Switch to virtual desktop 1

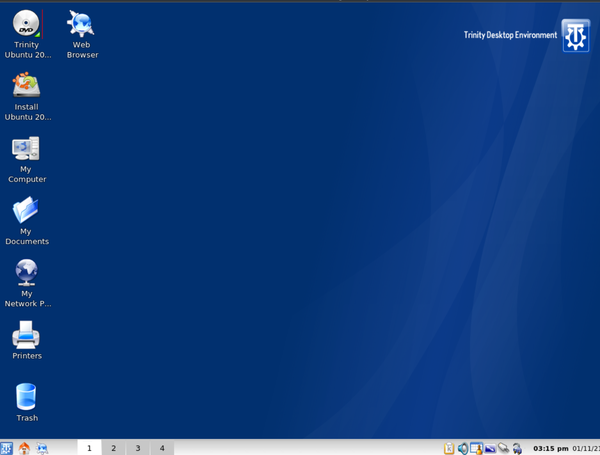(x=89, y=448)
